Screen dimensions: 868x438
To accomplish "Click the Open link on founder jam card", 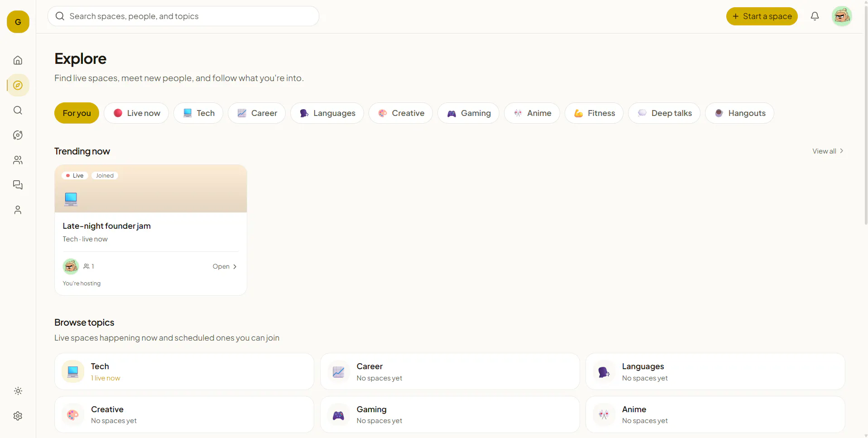I will tap(225, 266).
